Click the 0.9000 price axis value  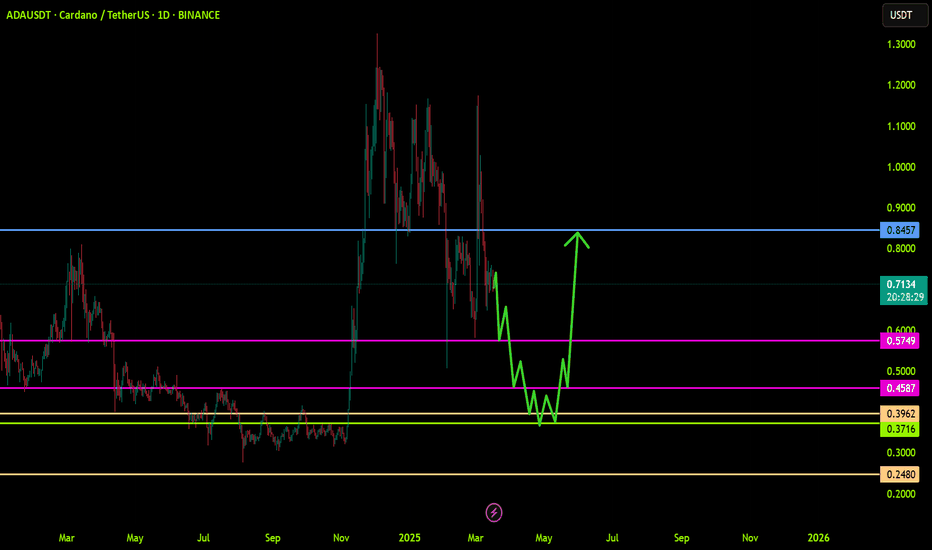click(x=901, y=208)
